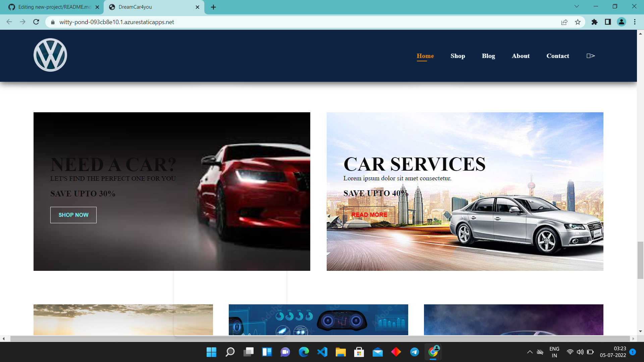Click the NEED A CAR? banner heading
Image resolution: width=644 pixels, height=362 pixels.
(x=113, y=164)
